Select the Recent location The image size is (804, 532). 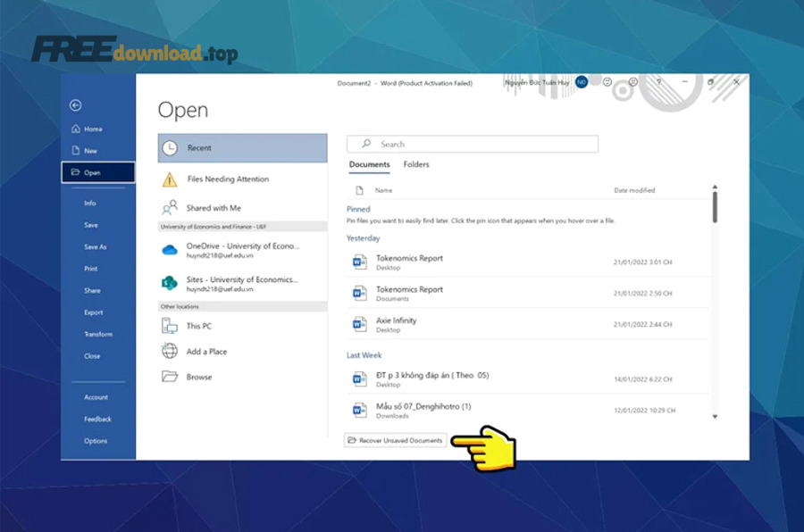click(x=242, y=148)
